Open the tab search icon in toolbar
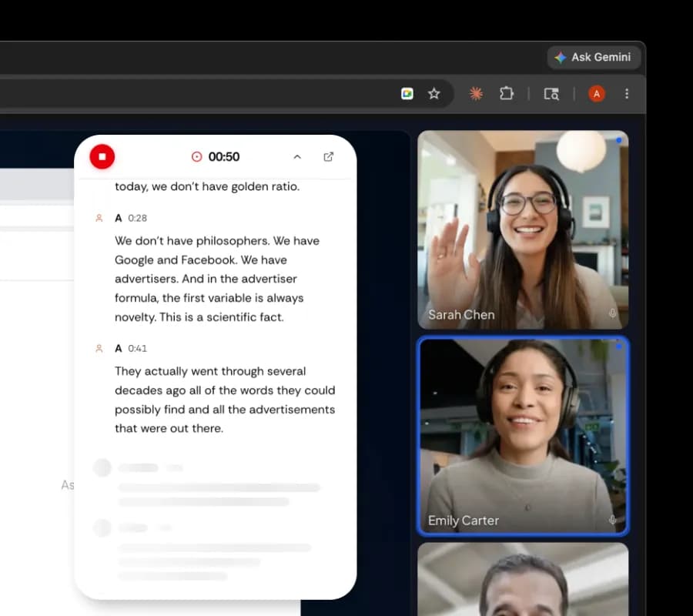693x616 pixels. tap(551, 94)
